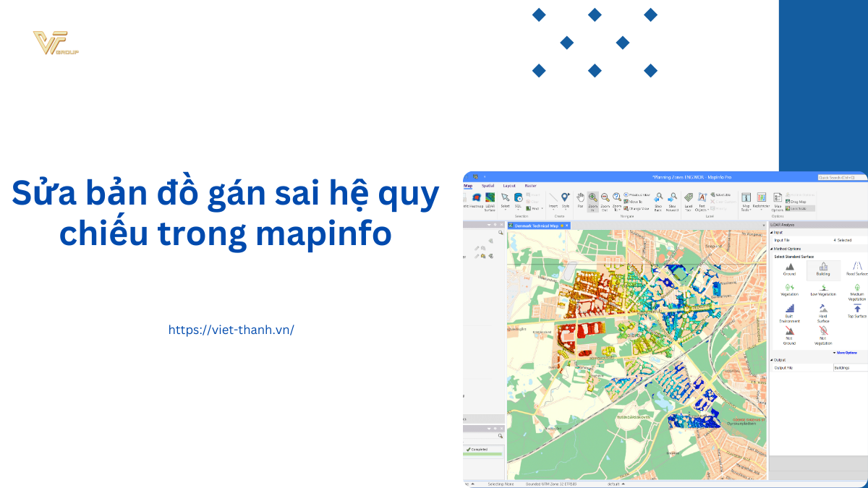Screen dimensions: 868x488
Task: Switch to the Spatial ribbon tab
Action: (488, 186)
